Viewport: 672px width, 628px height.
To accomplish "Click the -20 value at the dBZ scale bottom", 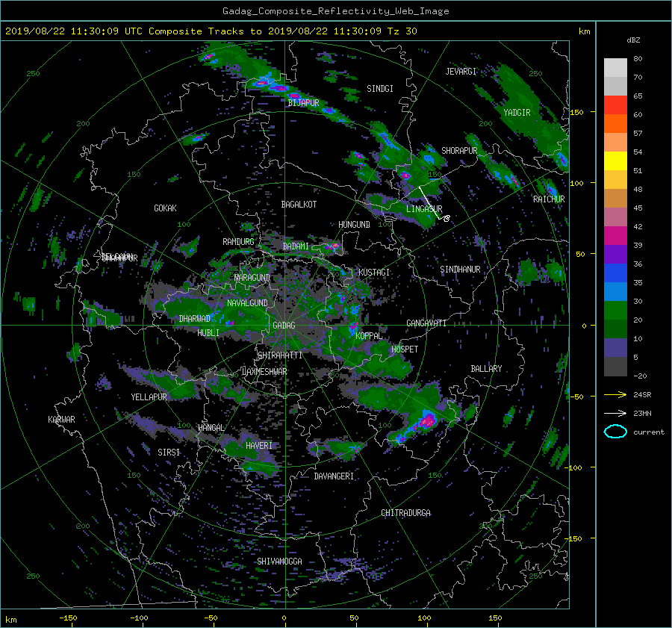I will click(x=640, y=376).
